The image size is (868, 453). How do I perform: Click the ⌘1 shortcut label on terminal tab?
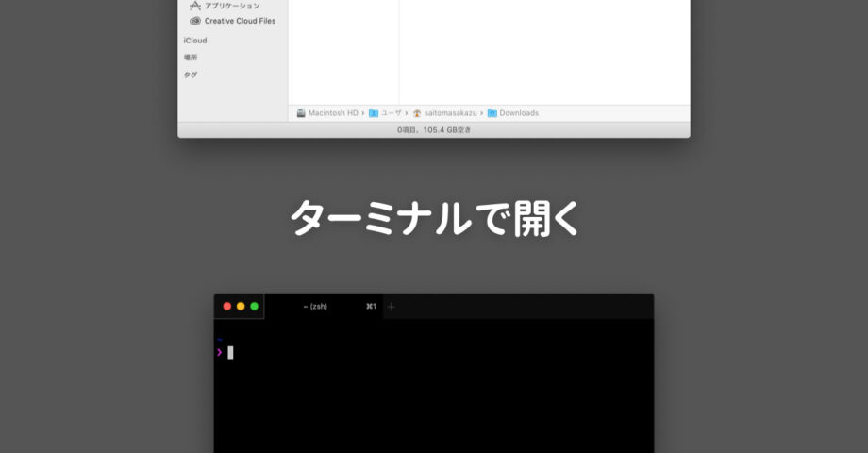[371, 307]
